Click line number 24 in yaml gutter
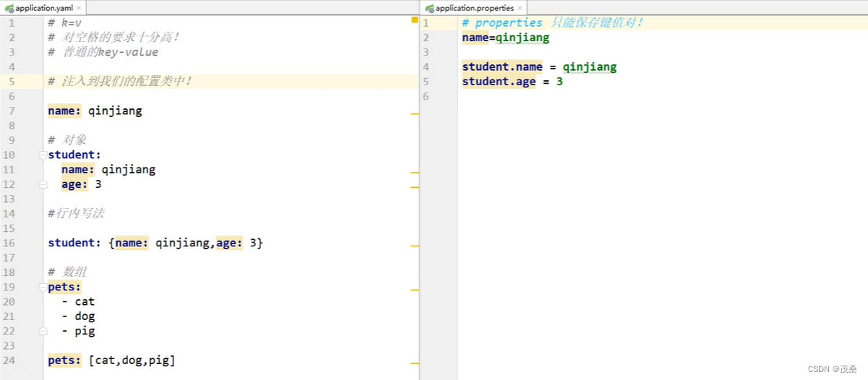868x380 pixels. pyautogui.click(x=9, y=360)
